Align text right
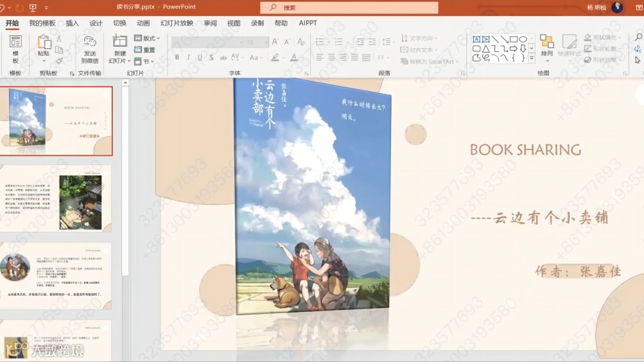The width and height of the screenshot is (644, 362). coord(343,58)
